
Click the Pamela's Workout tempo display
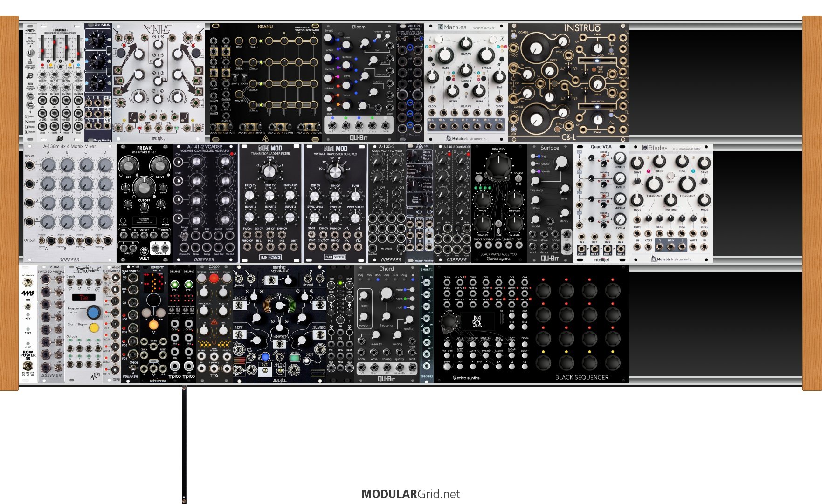84,297
